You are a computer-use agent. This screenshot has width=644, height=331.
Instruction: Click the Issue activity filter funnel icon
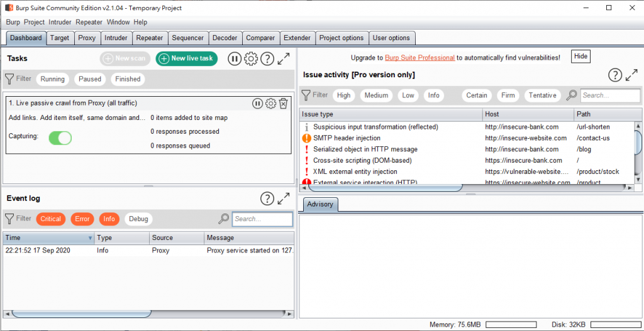[x=306, y=95]
